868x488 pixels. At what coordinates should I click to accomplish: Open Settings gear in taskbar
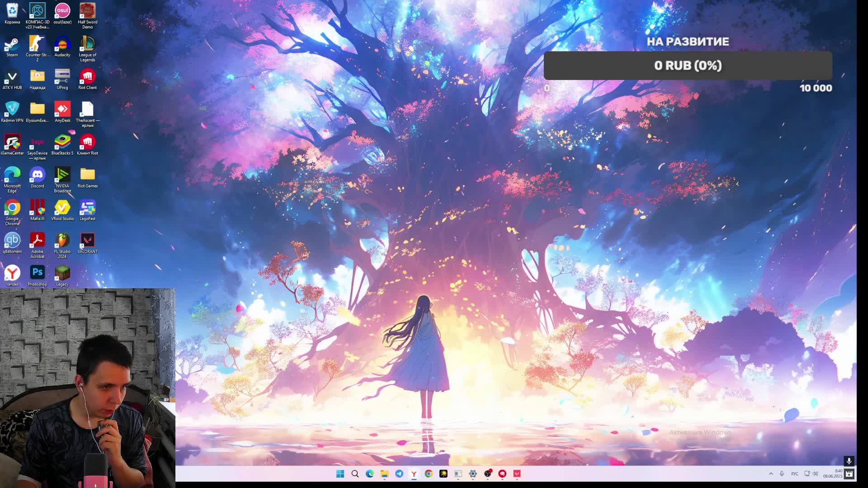(x=473, y=474)
